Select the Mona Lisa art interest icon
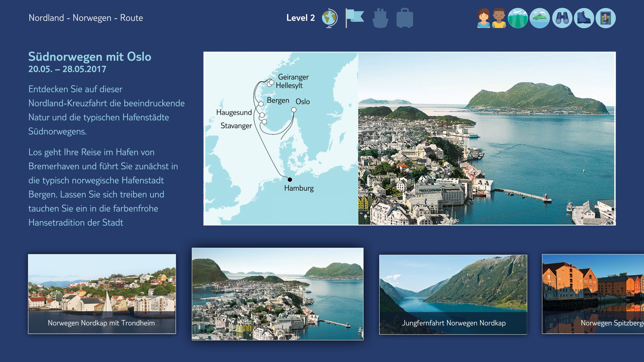This screenshot has height=362, width=644. (606, 18)
